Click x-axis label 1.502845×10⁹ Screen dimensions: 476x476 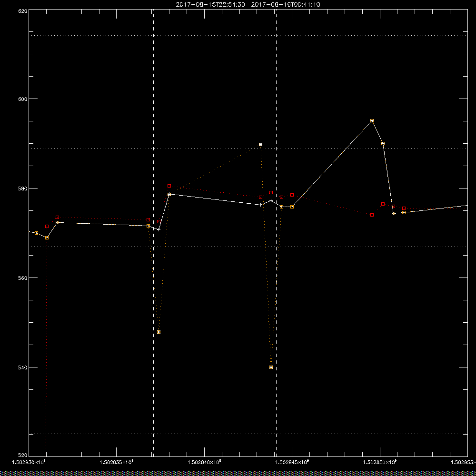point(292,462)
